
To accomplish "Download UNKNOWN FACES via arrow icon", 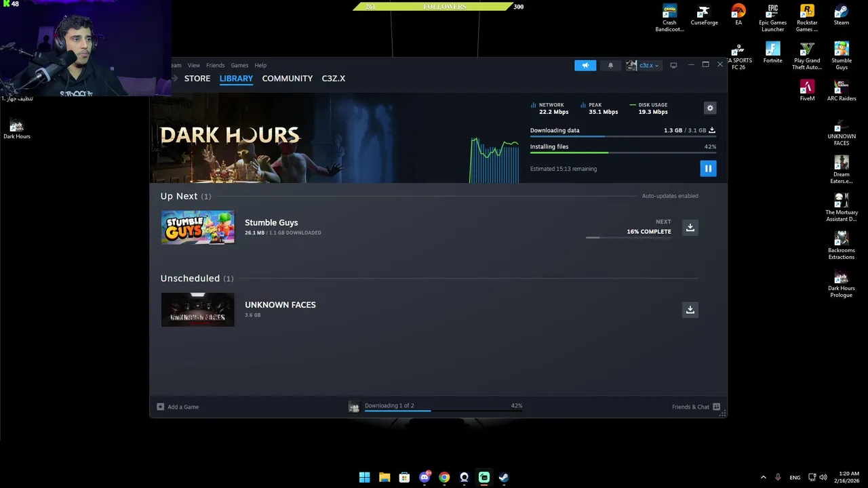I will [x=690, y=310].
